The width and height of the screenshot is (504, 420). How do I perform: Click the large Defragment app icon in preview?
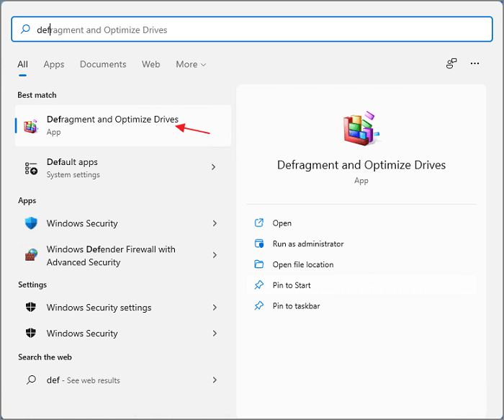coord(361,129)
